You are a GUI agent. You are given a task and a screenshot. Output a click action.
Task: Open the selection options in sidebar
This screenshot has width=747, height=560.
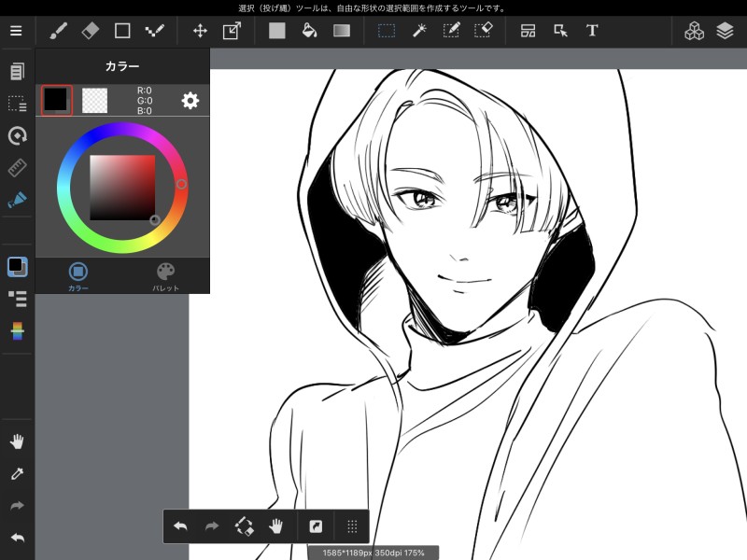coord(17,104)
